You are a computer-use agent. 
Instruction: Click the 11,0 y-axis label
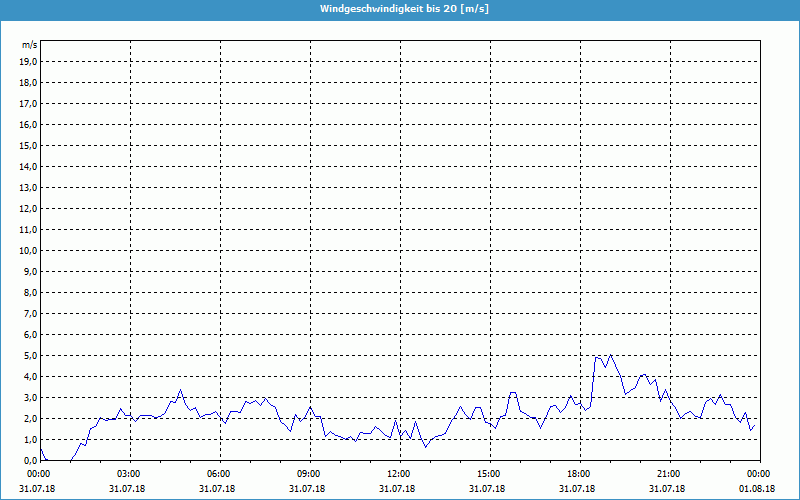pos(28,230)
